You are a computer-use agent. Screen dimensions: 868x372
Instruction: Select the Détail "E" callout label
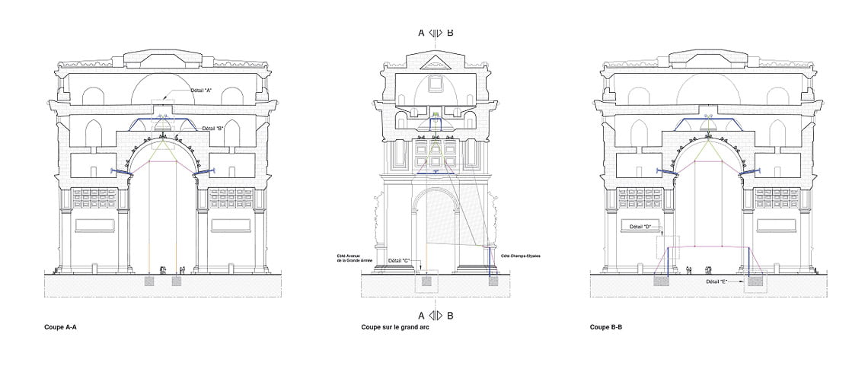[716, 282]
